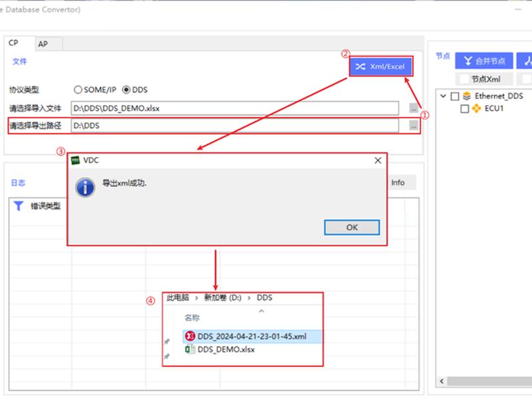Focus the import file path field
532x399 pixels.
coord(235,108)
